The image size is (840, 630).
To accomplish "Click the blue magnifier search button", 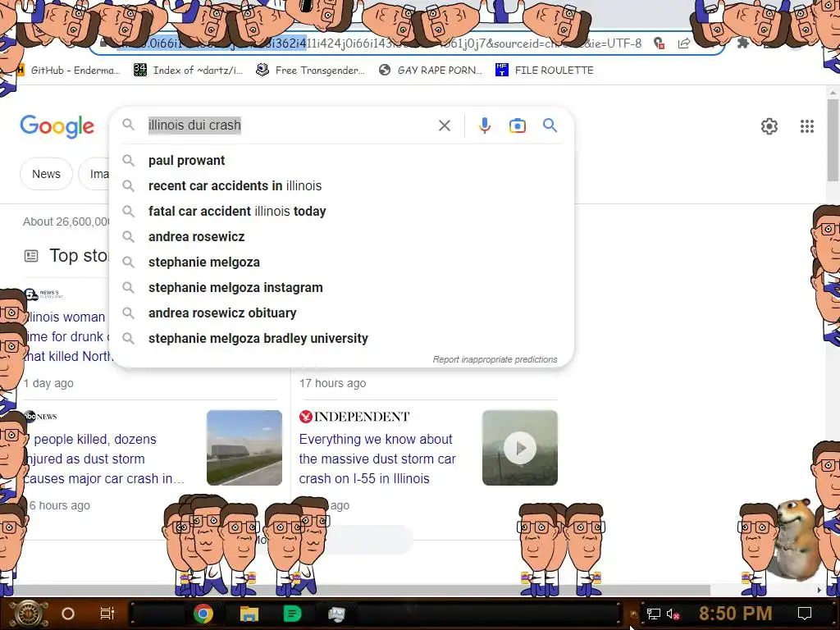I will coord(550,126).
